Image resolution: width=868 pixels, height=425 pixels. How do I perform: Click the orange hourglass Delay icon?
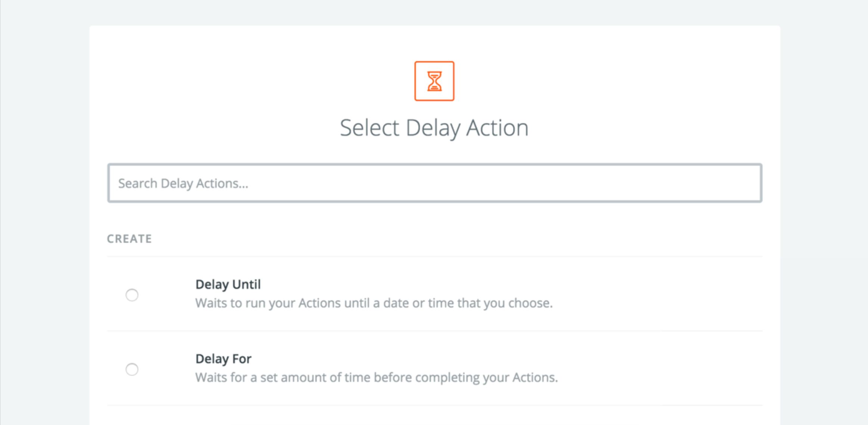434,81
